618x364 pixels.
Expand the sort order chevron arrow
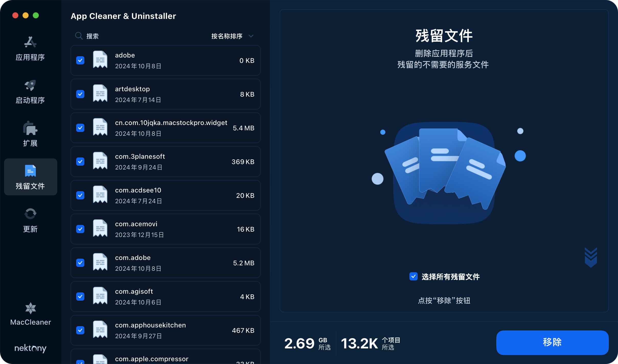point(251,36)
